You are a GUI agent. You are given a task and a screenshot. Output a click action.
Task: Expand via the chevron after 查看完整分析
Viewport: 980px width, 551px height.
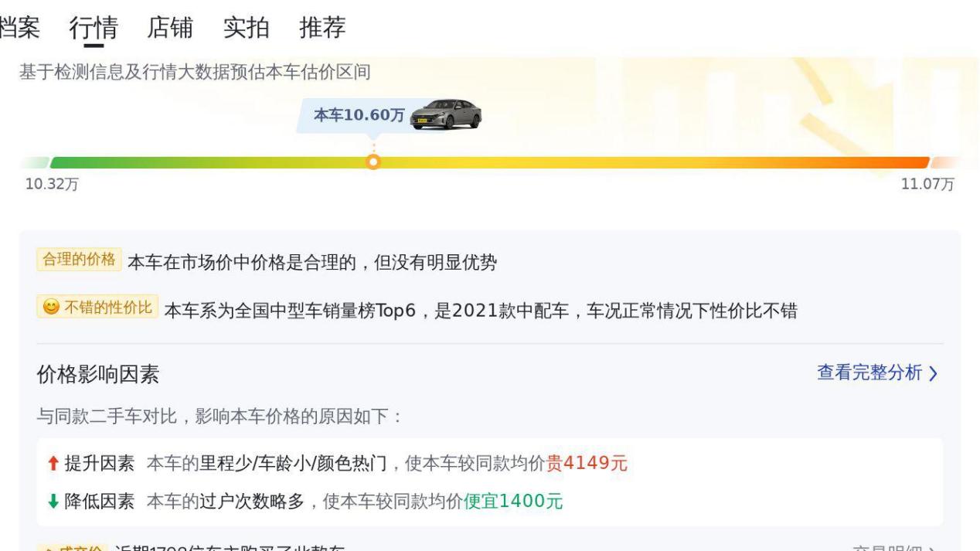tap(933, 374)
